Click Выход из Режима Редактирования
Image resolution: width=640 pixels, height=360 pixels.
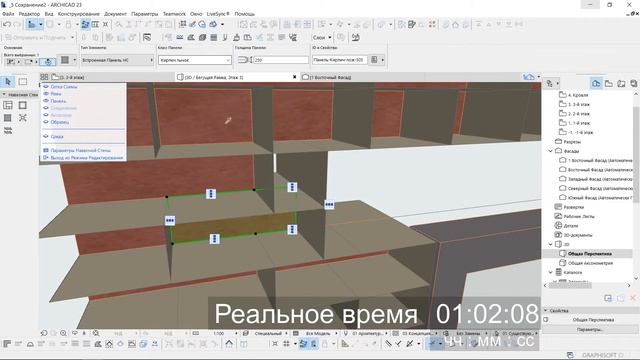[87, 158]
